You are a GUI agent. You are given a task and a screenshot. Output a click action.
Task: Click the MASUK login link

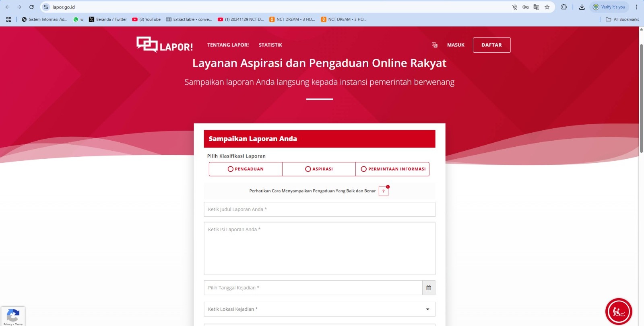tap(456, 45)
